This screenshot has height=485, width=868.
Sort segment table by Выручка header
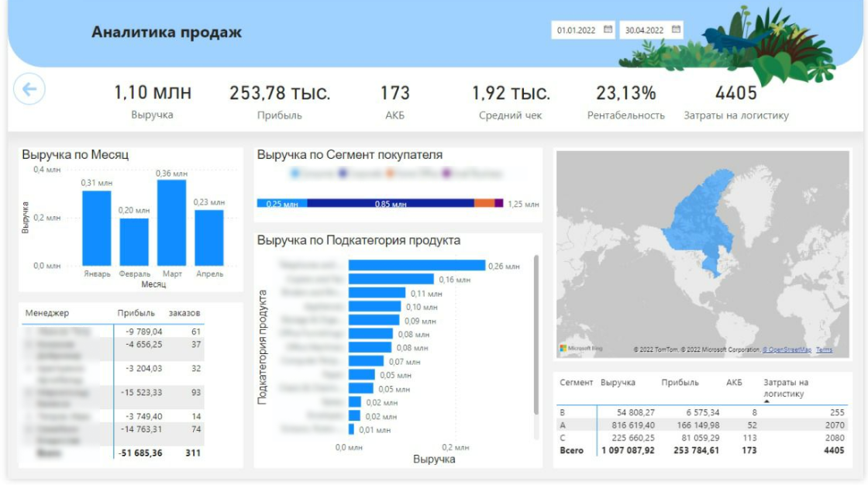618,383
